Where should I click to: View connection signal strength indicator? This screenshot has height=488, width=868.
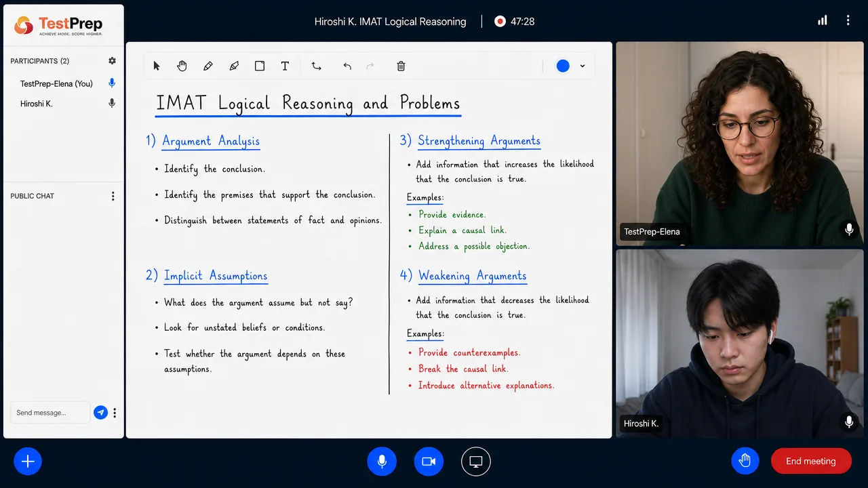[823, 21]
